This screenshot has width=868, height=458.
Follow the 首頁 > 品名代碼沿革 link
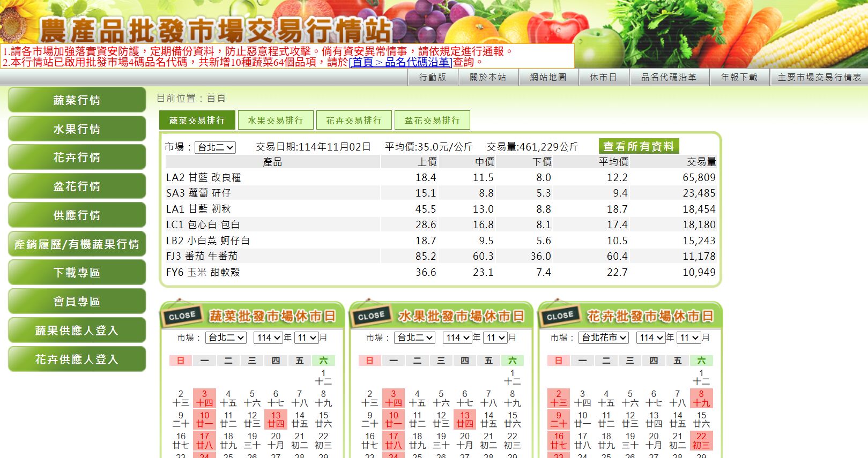[x=400, y=62]
